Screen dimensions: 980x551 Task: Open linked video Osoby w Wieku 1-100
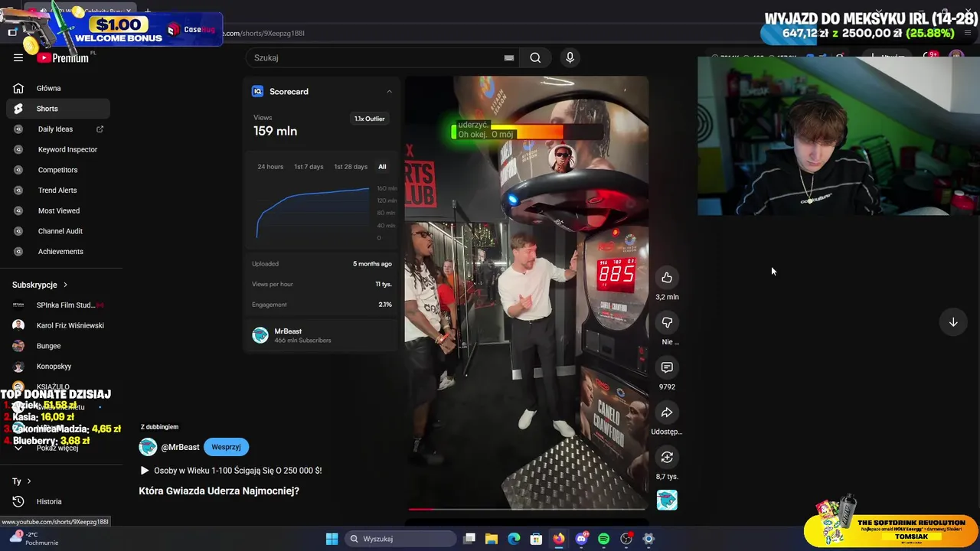[x=230, y=471]
